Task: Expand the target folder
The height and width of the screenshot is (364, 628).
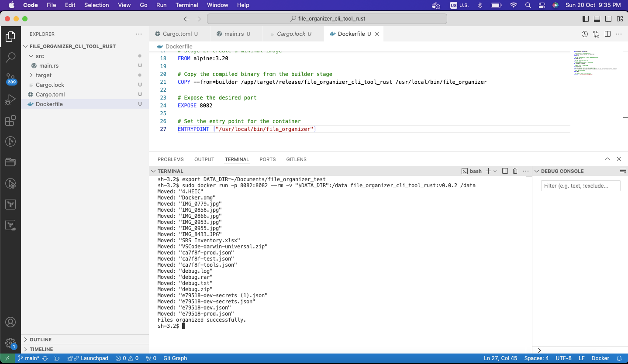Action: [31, 75]
